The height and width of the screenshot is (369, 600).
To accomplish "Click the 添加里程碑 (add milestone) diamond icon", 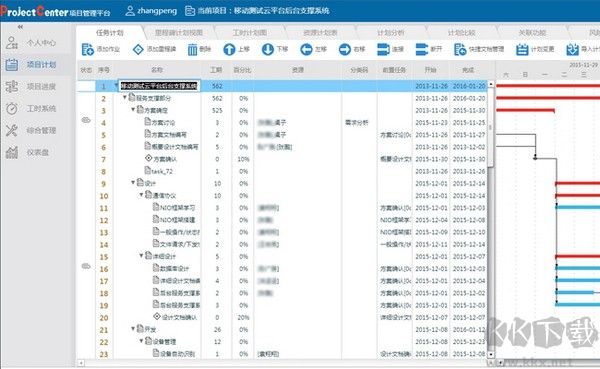I will (x=138, y=49).
